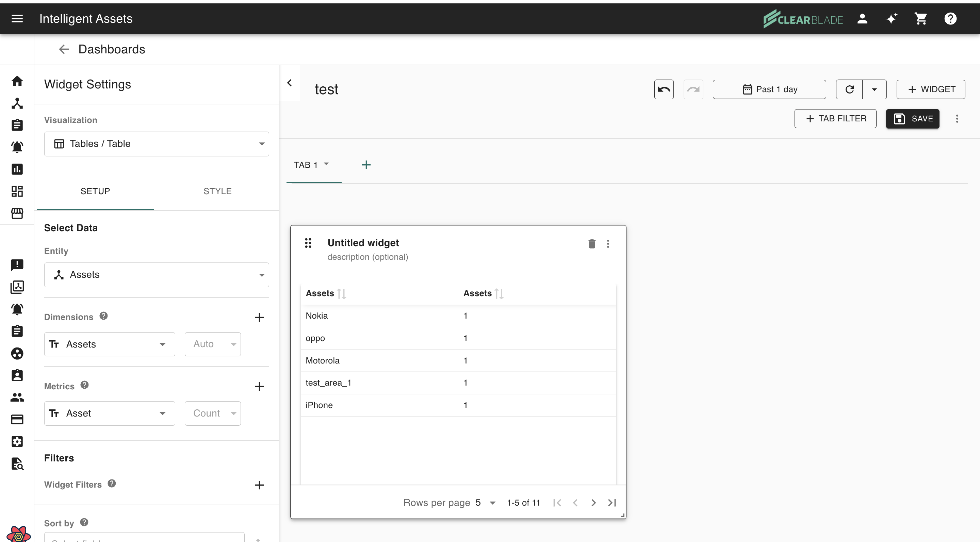Image resolution: width=980 pixels, height=542 pixels.
Task: Click the AI sparkle icon in header
Action: pyautogui.click(x=892, y=19)
